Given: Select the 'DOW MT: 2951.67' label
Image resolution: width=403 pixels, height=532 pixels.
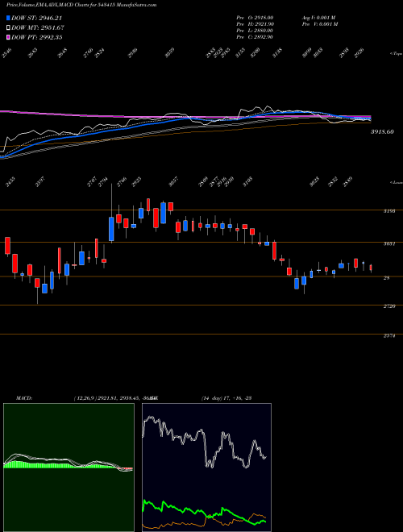Looking at the screenshot, I should [x=38, y=28].
